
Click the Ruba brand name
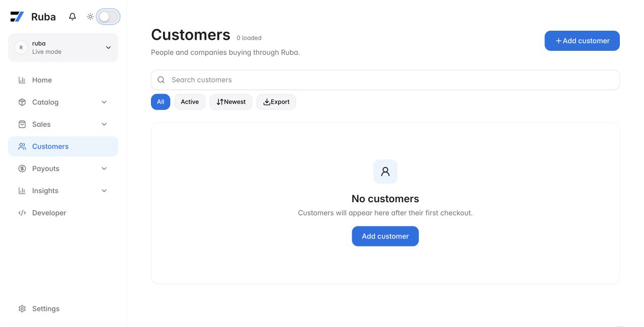point(43,17)
